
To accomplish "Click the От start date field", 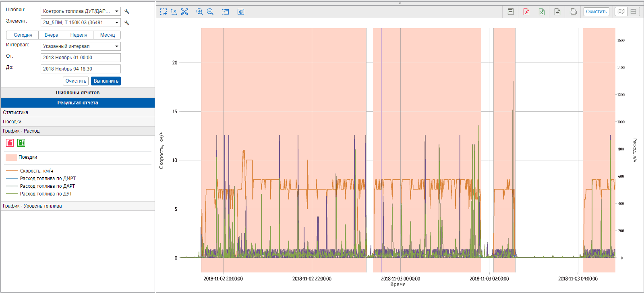I will (81, 58).
